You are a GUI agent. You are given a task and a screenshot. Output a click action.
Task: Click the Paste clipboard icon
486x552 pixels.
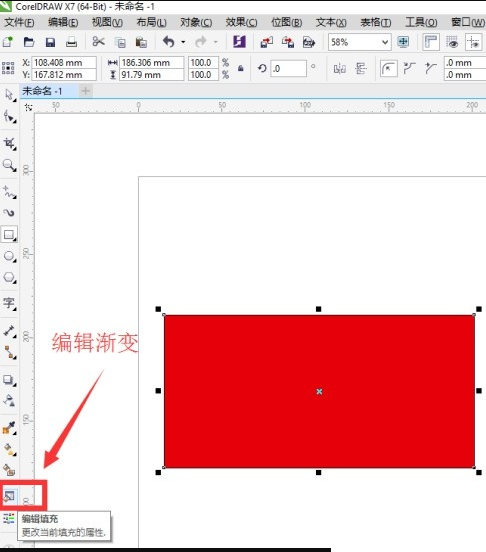[141, 42]
